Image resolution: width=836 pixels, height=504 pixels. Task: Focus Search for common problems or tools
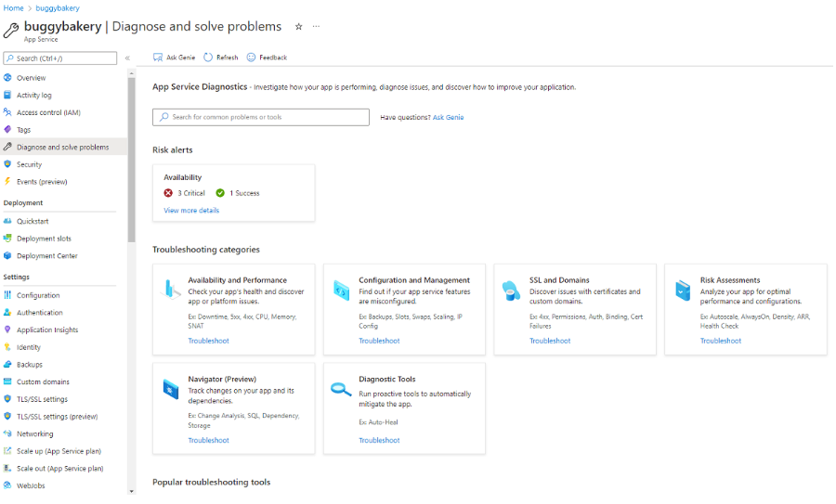click(261, 117)
